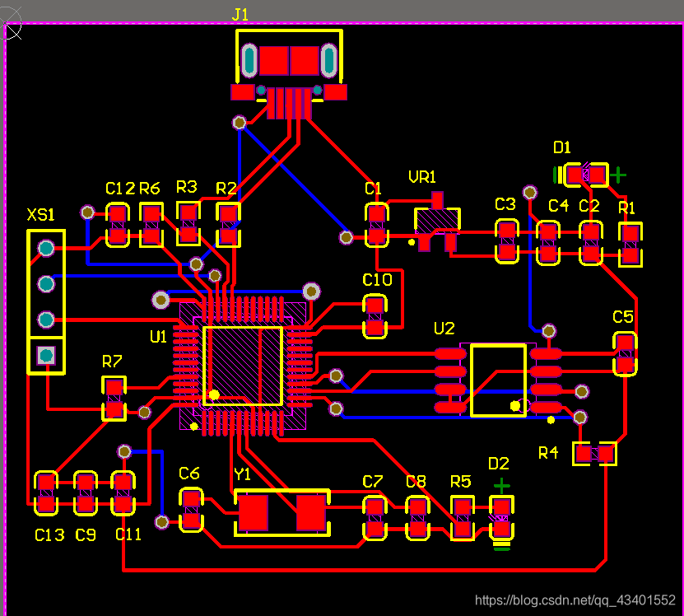Select capacitor C8 footprint
Image resolution: width=684 pixels, height=616 pixels.
tap(418, 518)
